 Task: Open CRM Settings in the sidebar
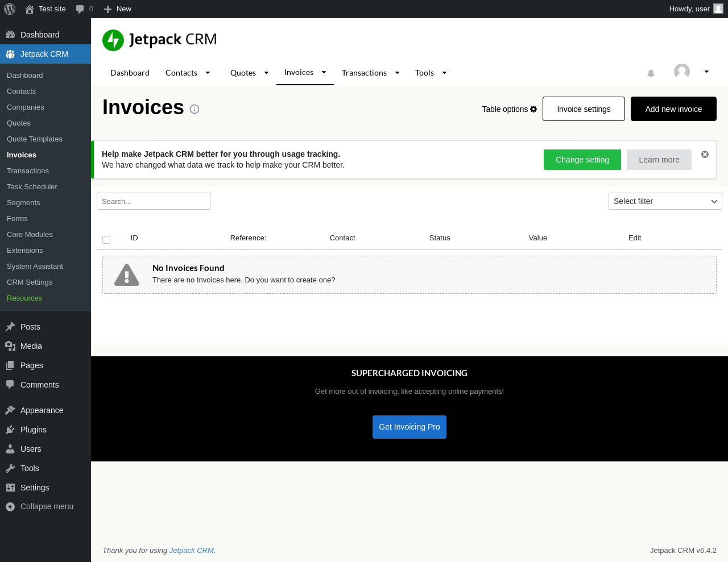[30, 282]
